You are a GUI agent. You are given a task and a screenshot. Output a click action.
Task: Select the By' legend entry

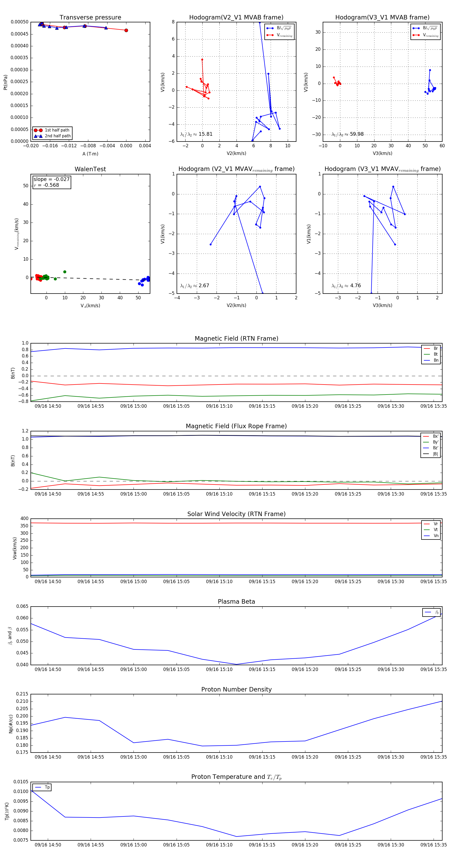tap(431, 442)
